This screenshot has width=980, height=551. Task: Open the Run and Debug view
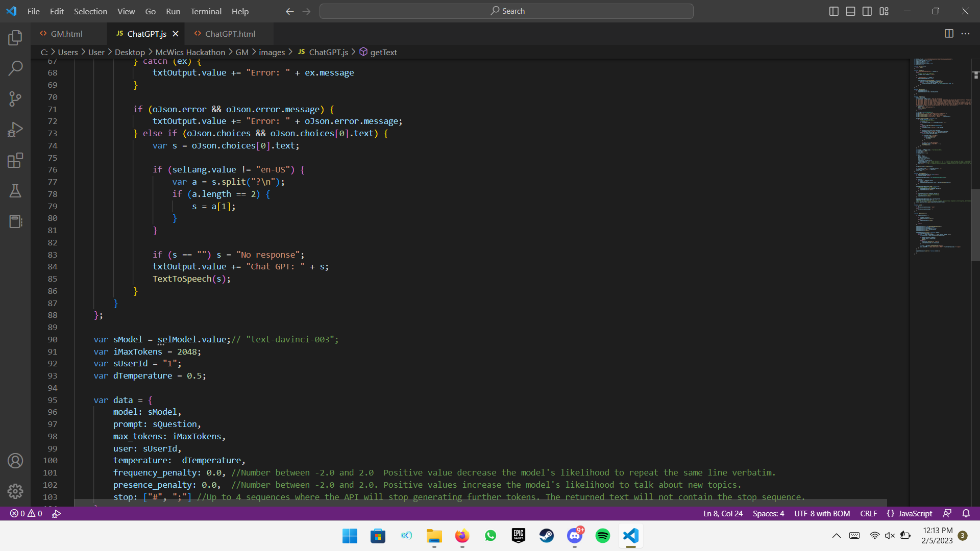(15, 130)
